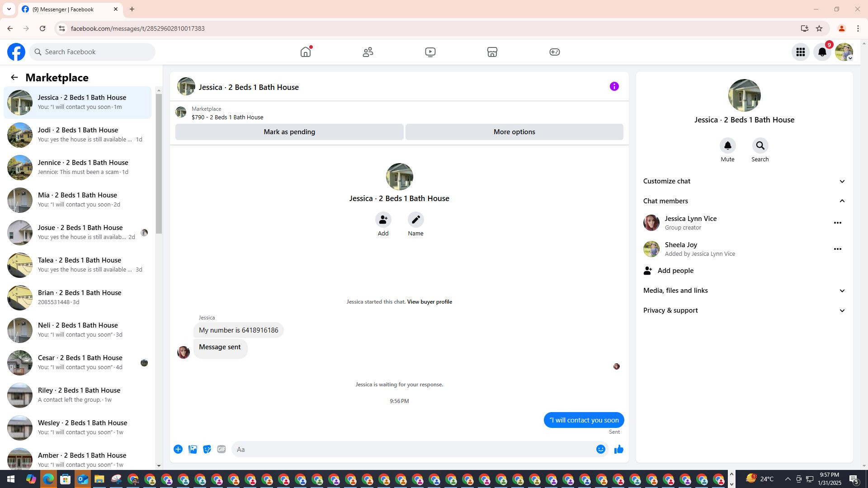Viewport: 868px width, 488px height.
Task: Open Cesar 2 Beds 1 Bath House chat
Action: click(77, 362)
